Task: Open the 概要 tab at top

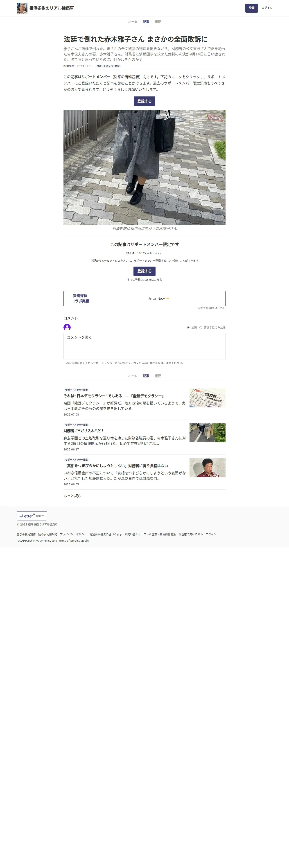Action: (158, 22)
